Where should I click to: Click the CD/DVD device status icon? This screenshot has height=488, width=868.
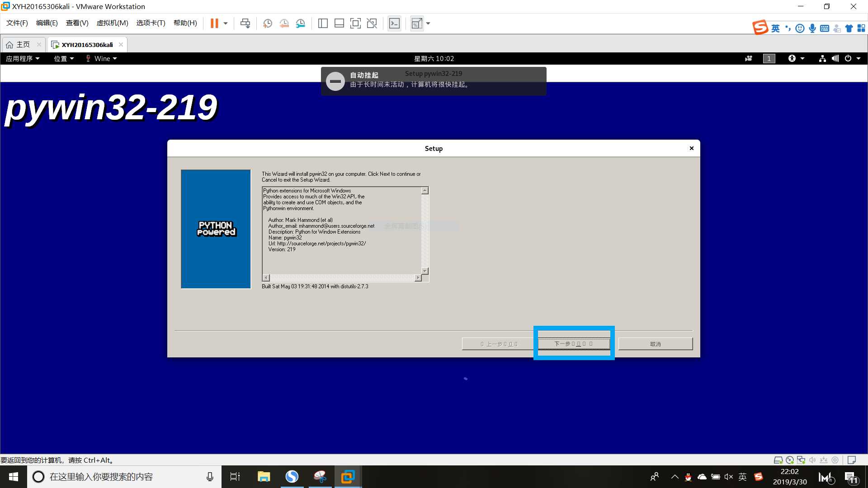click(790, 460)
